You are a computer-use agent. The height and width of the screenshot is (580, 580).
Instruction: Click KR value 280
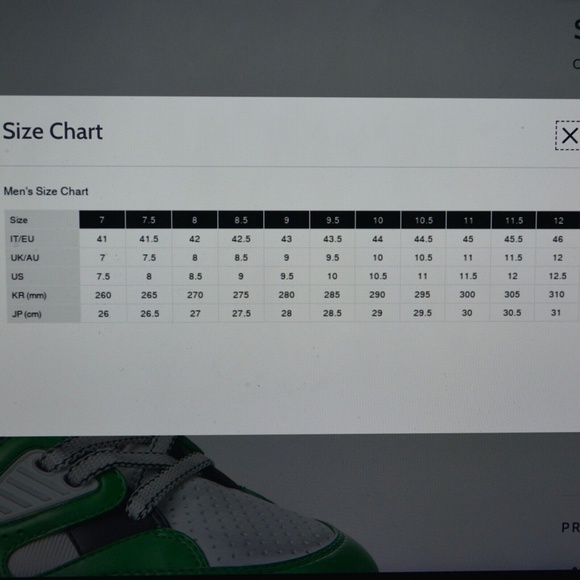tap(287, 295)
